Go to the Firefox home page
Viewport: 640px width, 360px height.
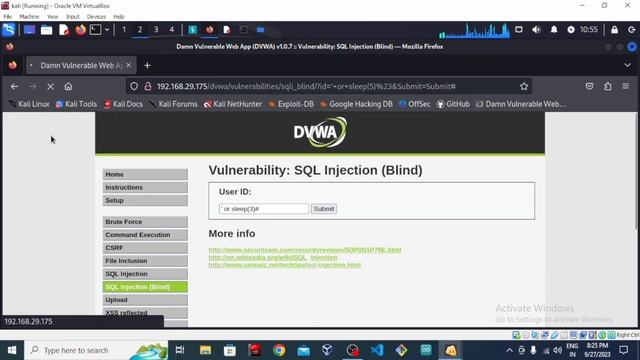[x=68, y=87]
